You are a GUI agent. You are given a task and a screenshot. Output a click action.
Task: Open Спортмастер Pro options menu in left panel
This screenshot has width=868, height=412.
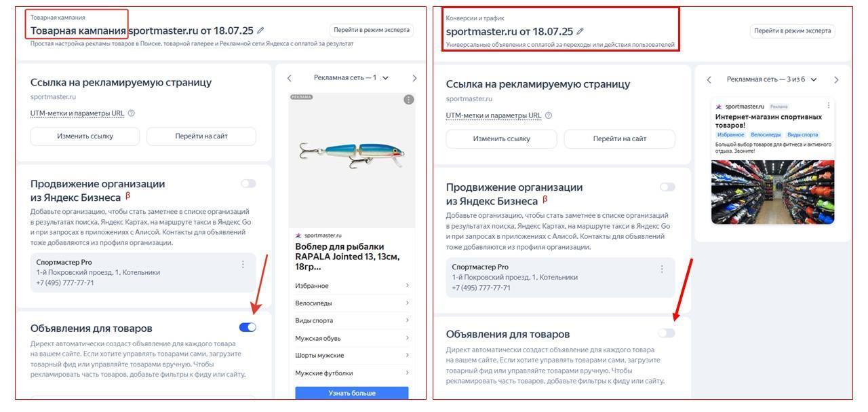pyautogui.click(x=243, y=264)
